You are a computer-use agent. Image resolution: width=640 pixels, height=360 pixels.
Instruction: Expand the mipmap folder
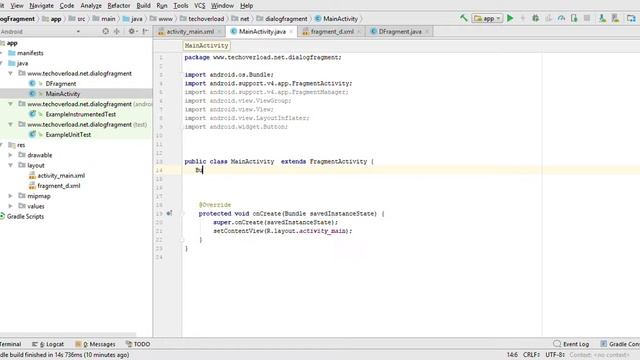point(11,196)
